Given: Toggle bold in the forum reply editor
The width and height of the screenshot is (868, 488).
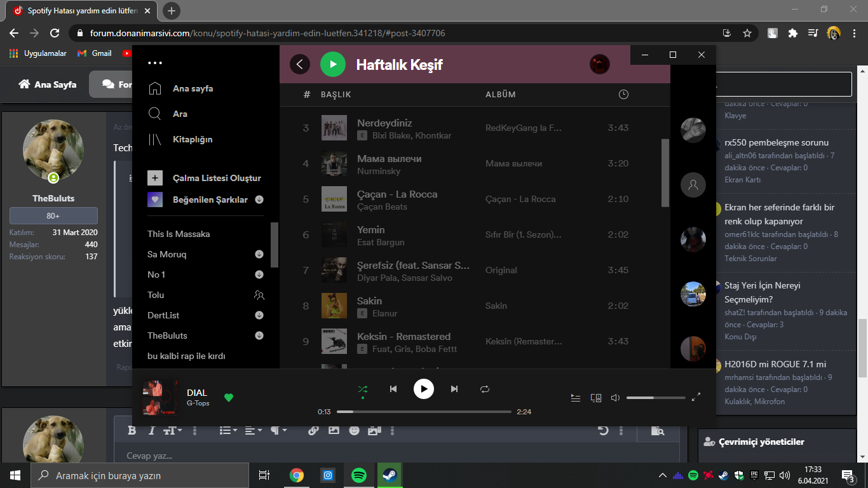Looking at the screenshot, I should [132, 431].
